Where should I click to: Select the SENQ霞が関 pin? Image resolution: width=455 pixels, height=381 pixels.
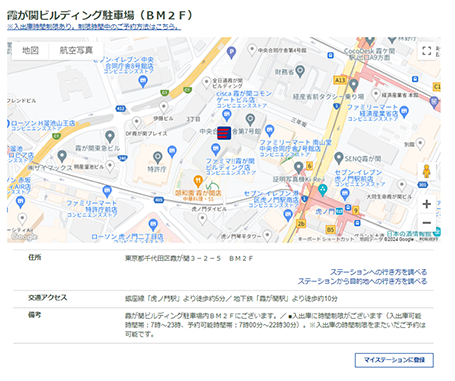[339, 157]
